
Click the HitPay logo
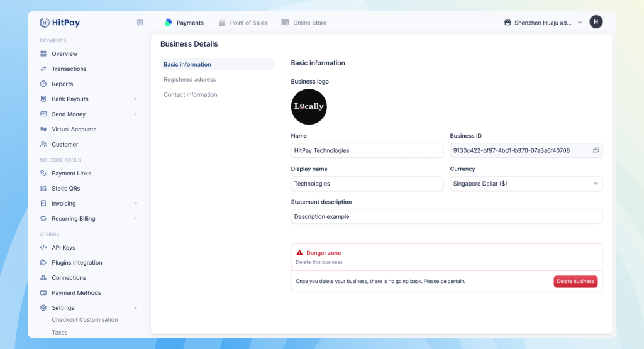tap(60, 23)
